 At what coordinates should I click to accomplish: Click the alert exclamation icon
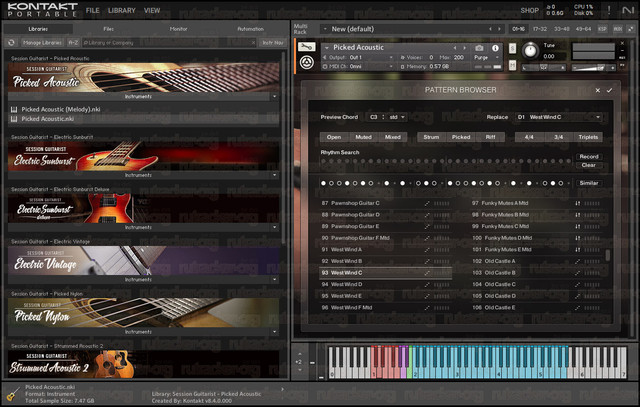pyautogui.click(x=609, y=10)
